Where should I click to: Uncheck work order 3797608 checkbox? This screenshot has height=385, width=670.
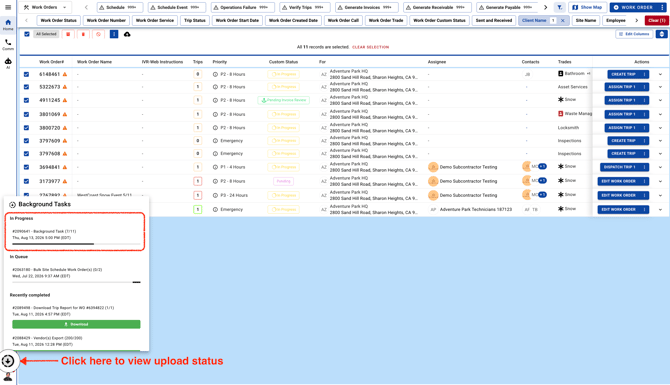click(26, 153)
